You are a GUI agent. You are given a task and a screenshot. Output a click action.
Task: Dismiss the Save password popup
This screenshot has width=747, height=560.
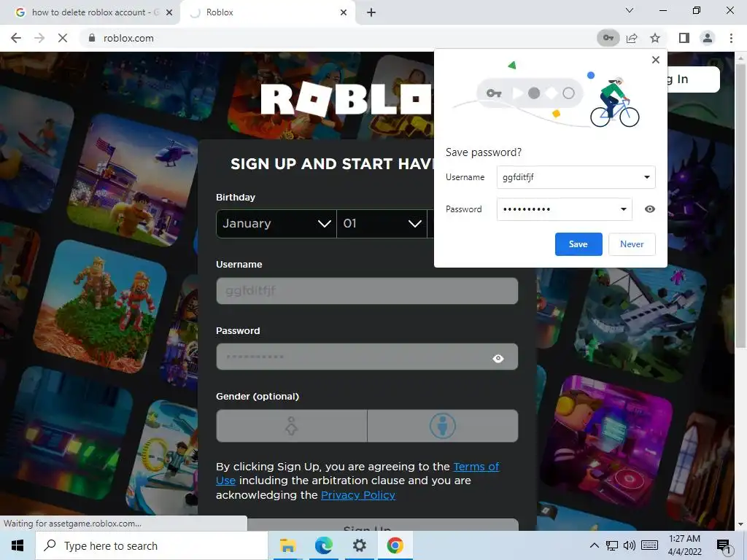pyautogui.click(x=656, y=60)
